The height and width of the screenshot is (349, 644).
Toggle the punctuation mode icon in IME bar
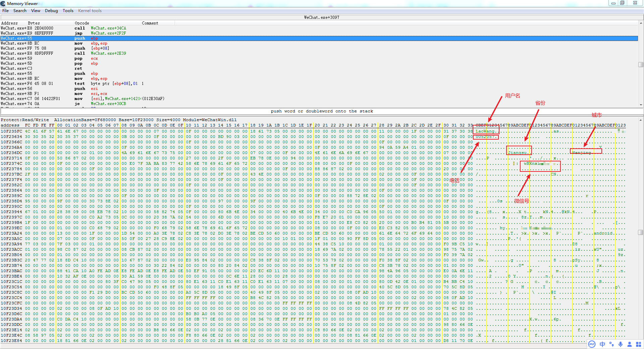pyautogui.click(x=611, y=344)
